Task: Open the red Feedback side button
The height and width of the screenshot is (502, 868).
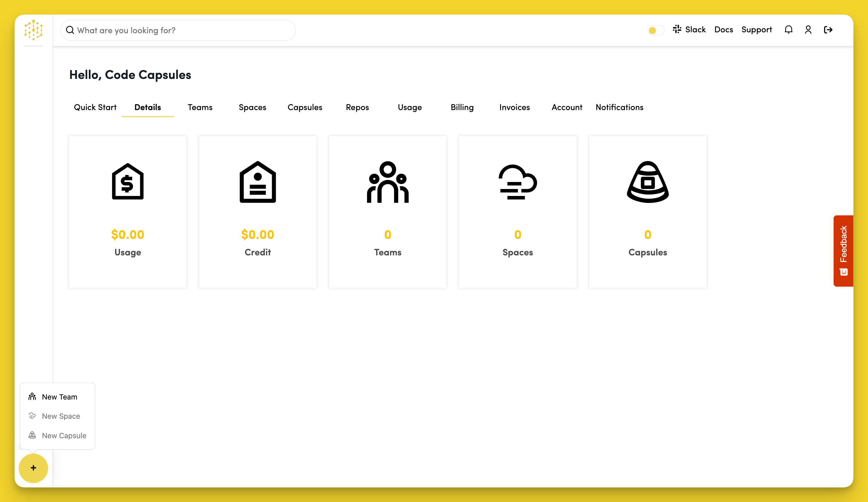Action: 843,251
